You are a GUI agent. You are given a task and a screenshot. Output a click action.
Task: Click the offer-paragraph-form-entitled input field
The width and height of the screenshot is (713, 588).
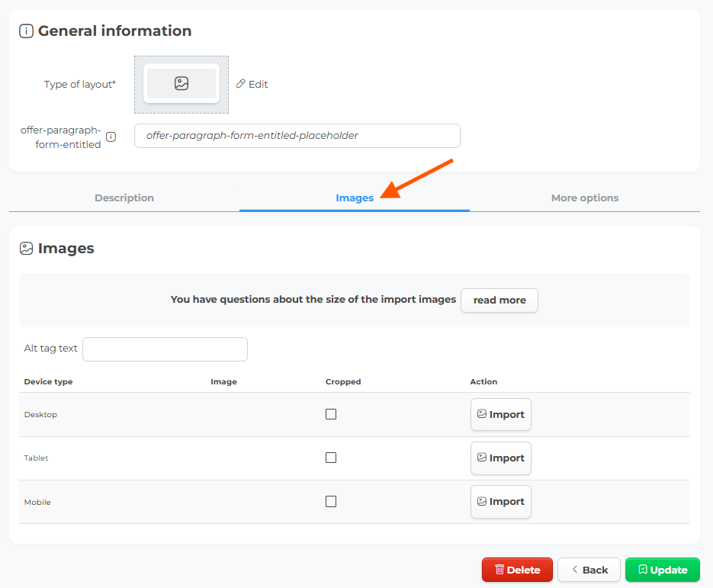pos(297,136)
